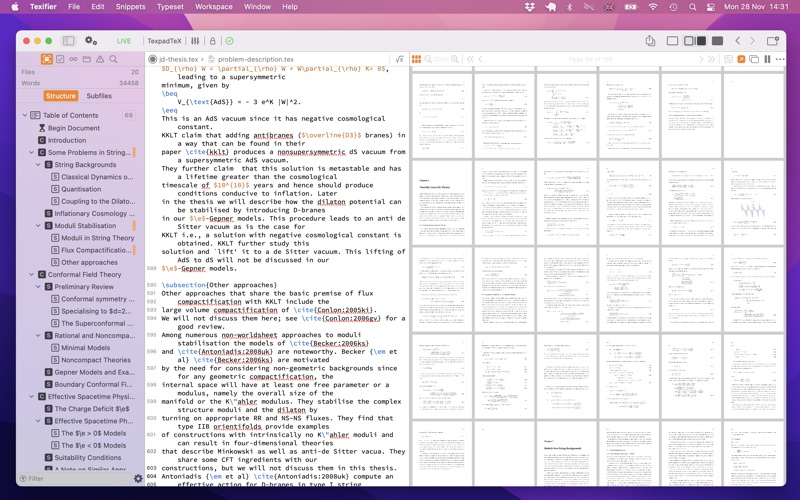
Task: Toggle LIVE typesetting mode
Action: click(124, 41)
